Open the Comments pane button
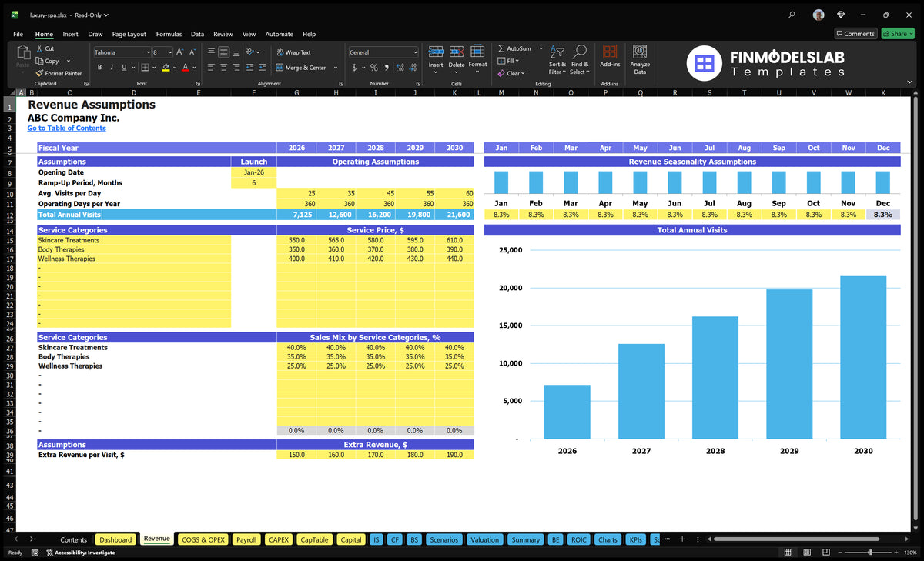The width and height of the screenshot is (924, 561). pyautogui.click(x=855, y=34)
